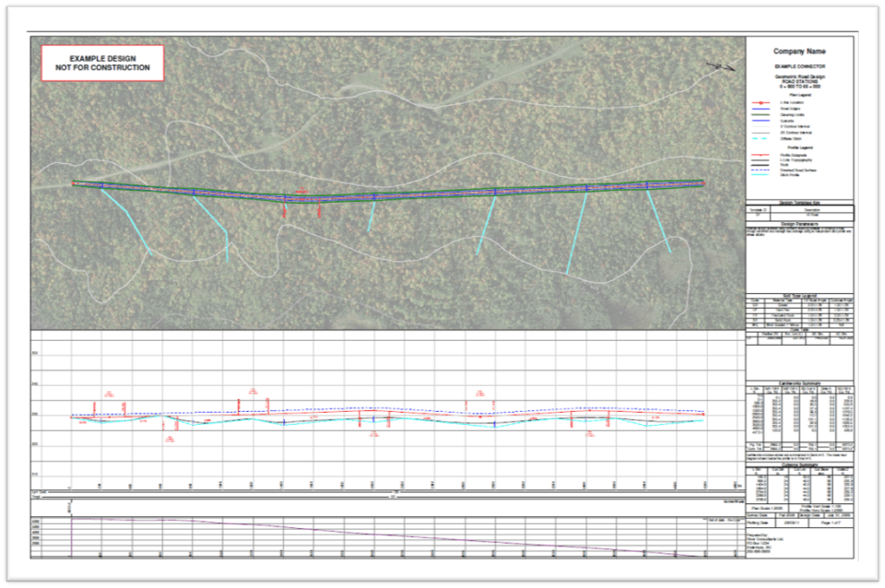Click the red L-line location legend symbol
The image size is (885, 588).
click(x=761, y=103)
